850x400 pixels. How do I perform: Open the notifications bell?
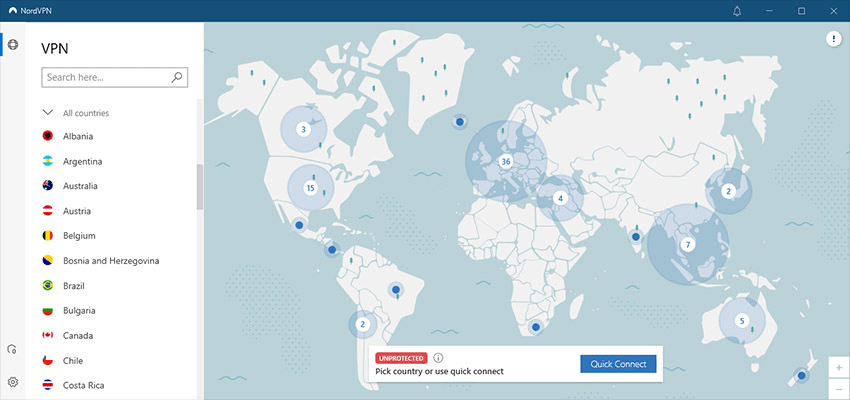click(737, 11)
